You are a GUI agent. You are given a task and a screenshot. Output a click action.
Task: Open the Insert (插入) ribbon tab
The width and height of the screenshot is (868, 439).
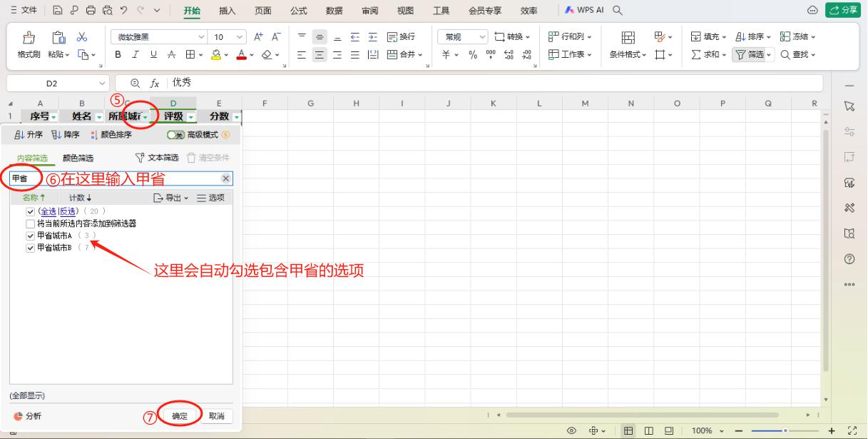pyautogui.click(x=228, y=11)
